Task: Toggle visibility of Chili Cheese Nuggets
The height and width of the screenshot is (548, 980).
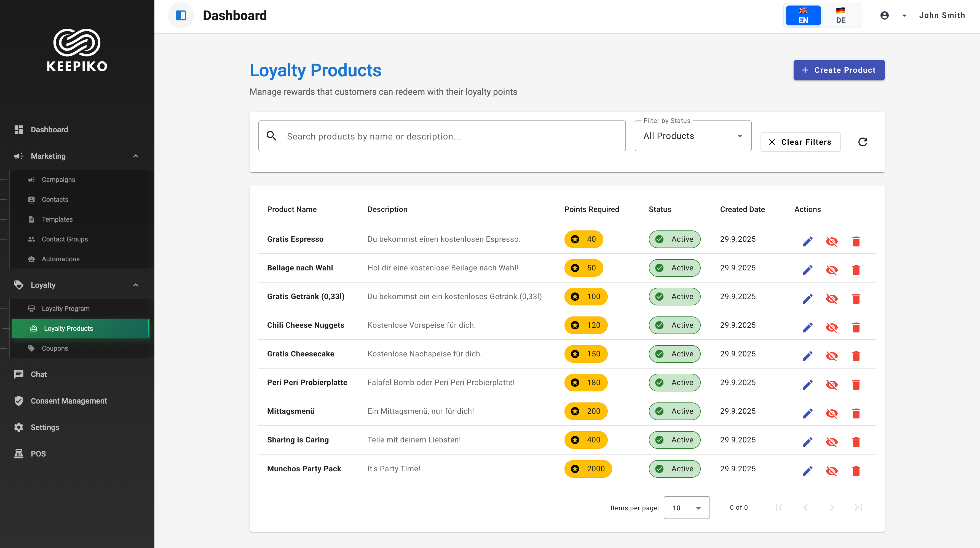Action: pyautogui.click(x=832, y=327)
